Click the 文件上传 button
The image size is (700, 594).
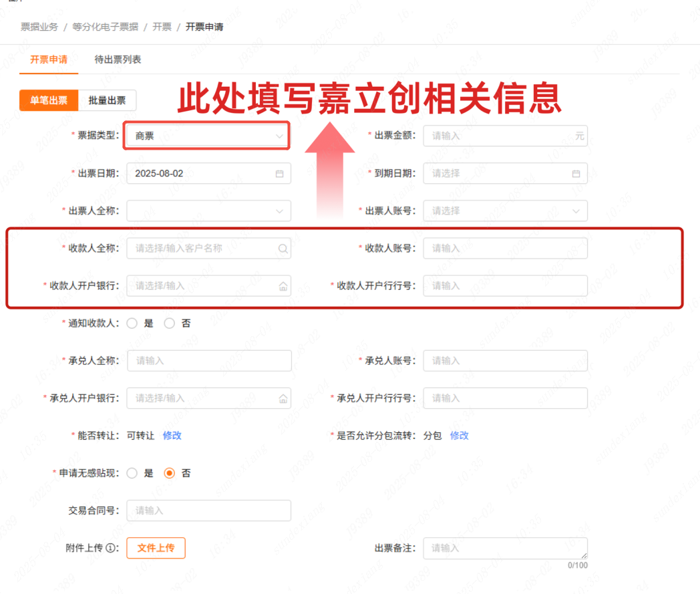click(156, 548)
